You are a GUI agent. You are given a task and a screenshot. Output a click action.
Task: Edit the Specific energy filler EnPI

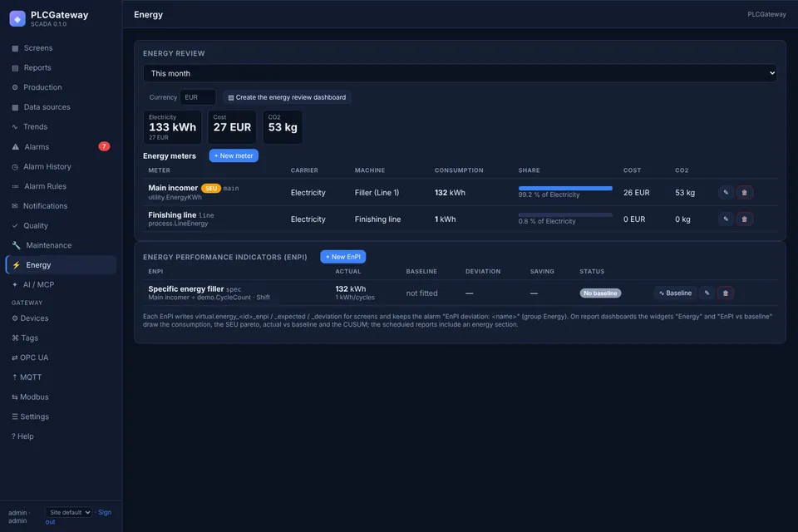pyautogui.click(x=707, y=293)
